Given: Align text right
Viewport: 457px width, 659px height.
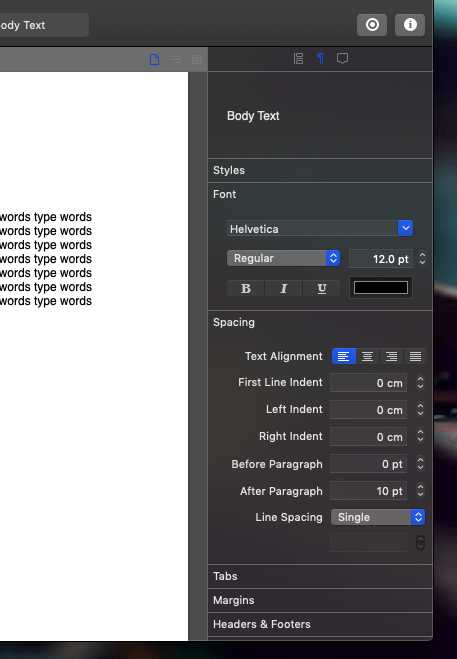Looking at the screenshot, I should [x=391, y=356].
